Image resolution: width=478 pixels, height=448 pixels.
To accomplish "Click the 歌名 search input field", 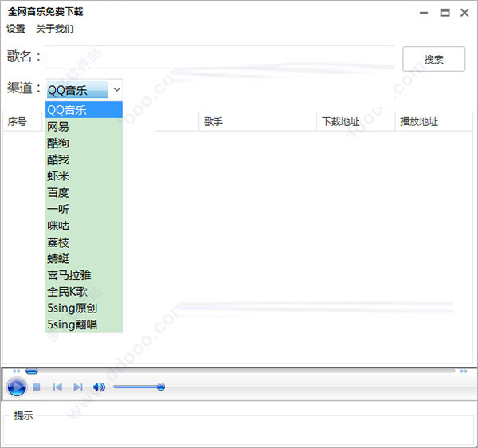I will (220, 57).
